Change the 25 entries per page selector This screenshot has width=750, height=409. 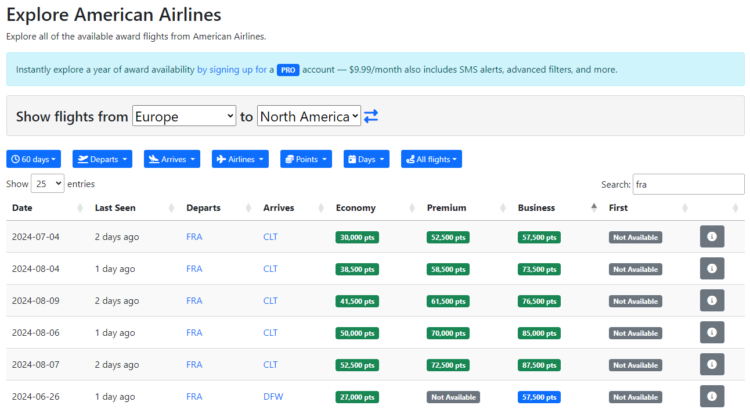point(47,184)
